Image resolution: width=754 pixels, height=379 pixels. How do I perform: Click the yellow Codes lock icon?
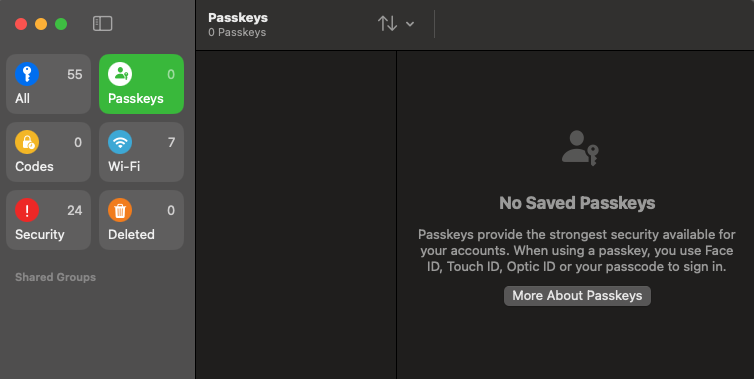(x=27, y=142)
